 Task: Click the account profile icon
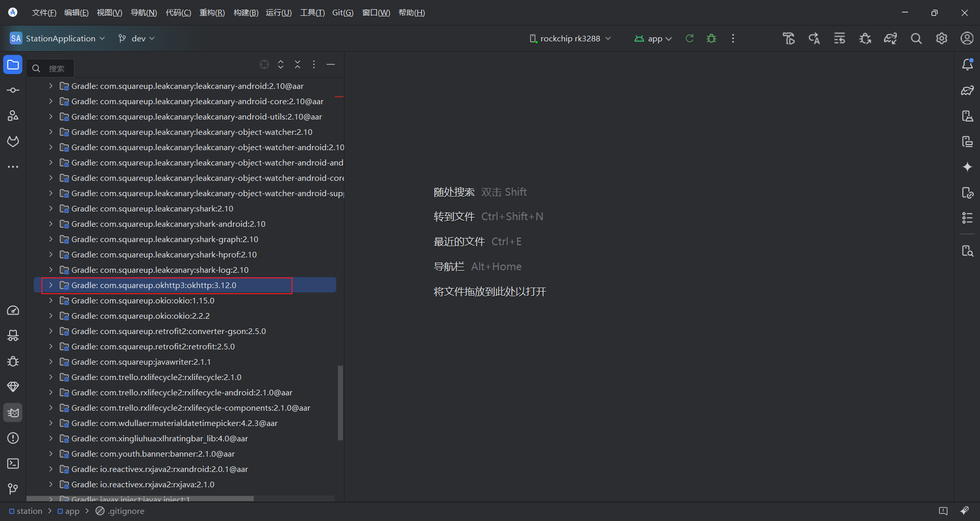(967, 38)
